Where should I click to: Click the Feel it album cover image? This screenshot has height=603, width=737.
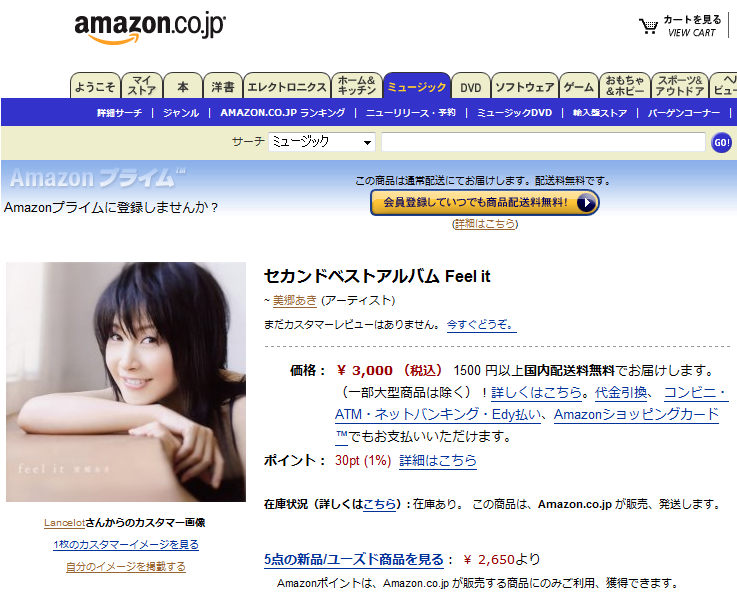126,382
